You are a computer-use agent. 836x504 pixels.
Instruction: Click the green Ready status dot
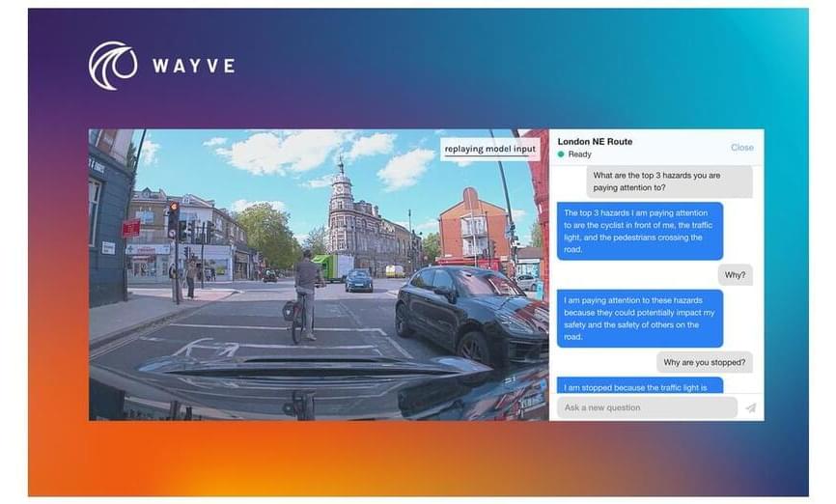(561, 154)
